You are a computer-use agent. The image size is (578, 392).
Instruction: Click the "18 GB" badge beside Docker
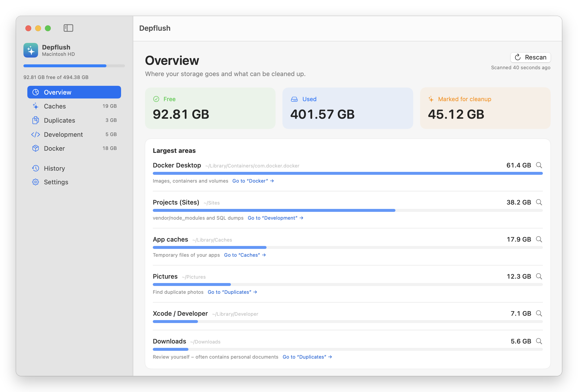[110, 148]
